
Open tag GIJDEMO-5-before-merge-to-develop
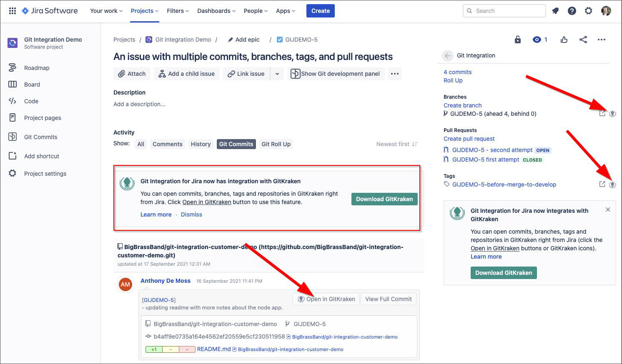coord(504,184)
